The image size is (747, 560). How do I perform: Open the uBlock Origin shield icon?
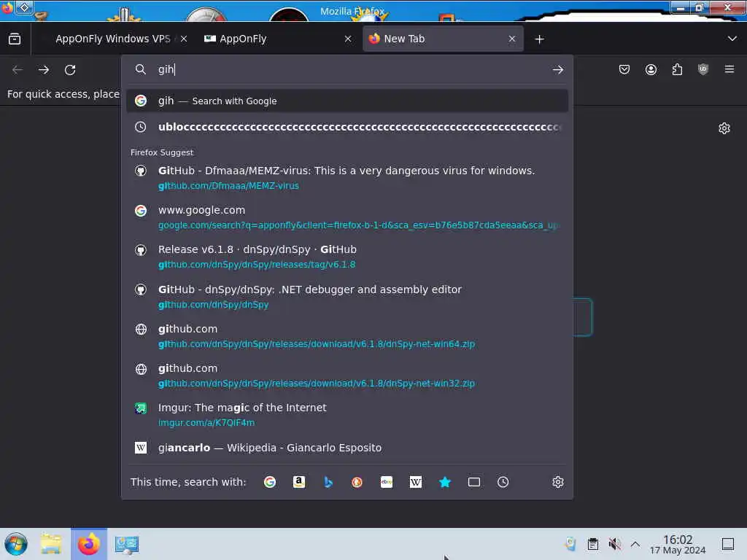point(703,69)
